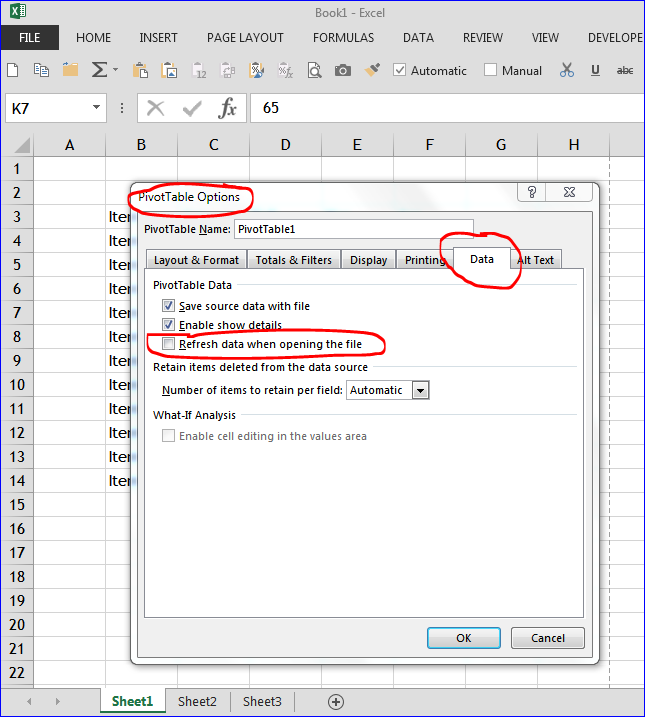The height and width of the screenshot is (717, 645).
Task: Uncheck the Automatic calculation checkbox
Action: (399, 70)
